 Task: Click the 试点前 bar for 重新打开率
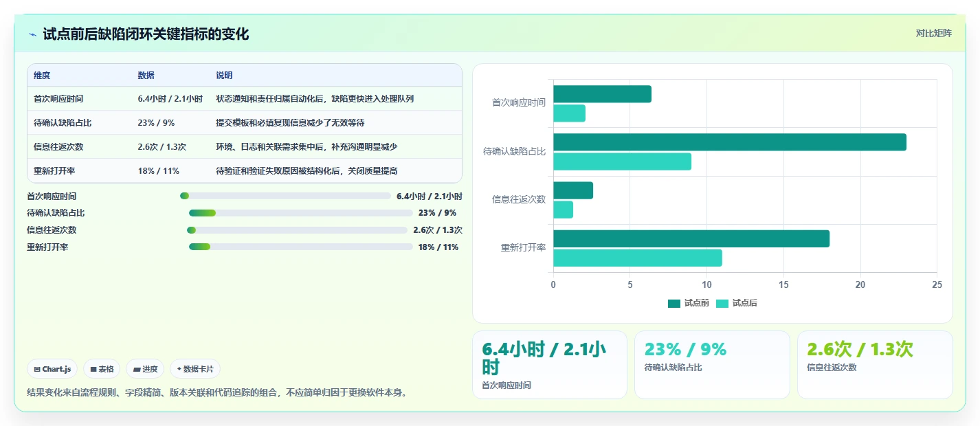pos(691,238)
